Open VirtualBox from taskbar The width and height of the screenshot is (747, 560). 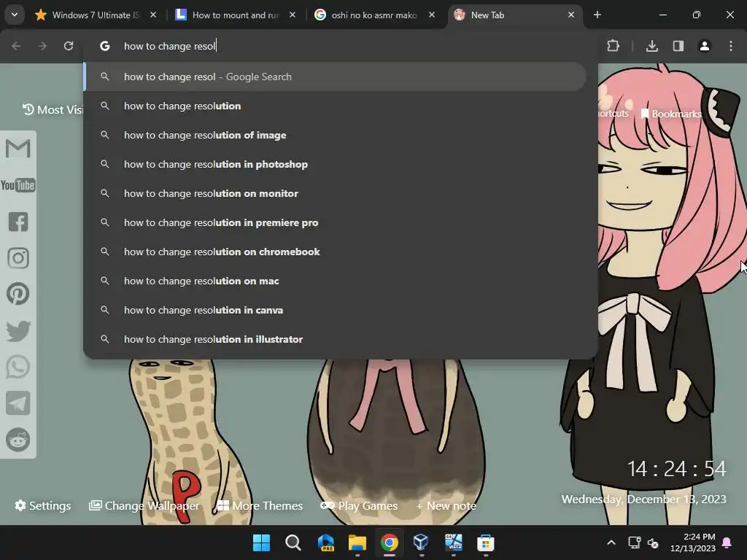click(x=421, y=542)
